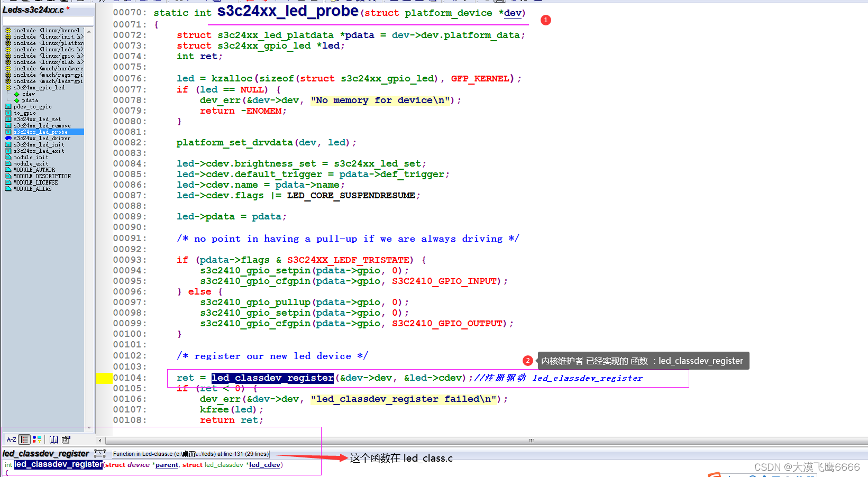Viewport: 868px width, 477px height.
Task: Click kzalloc call on line 76
Action: coord(232,78)
